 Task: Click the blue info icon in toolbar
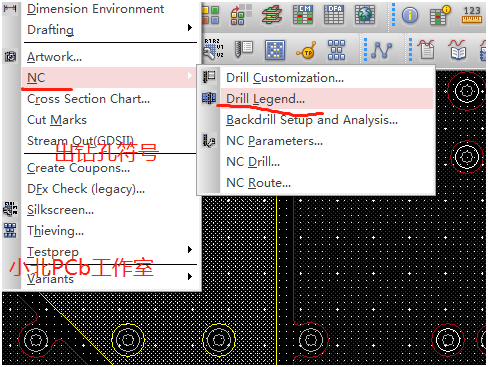(410, 15)
